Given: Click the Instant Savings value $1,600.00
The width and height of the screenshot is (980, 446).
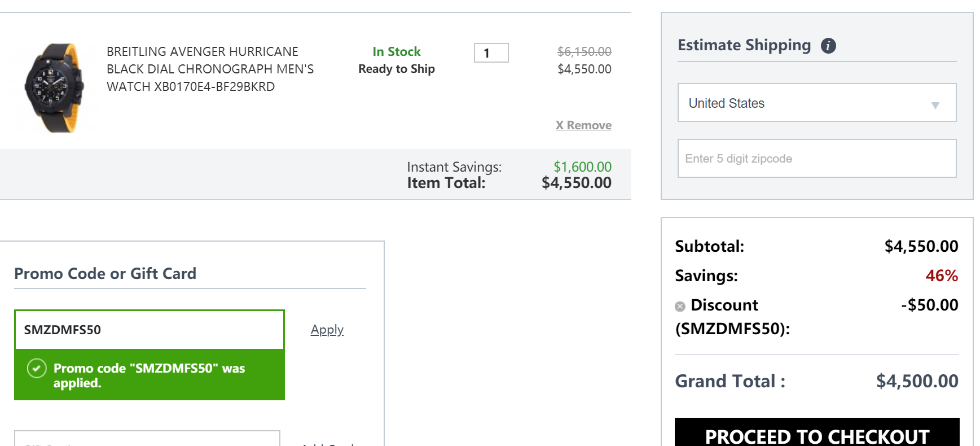Looking at the screenshot, I should [582, 167].
